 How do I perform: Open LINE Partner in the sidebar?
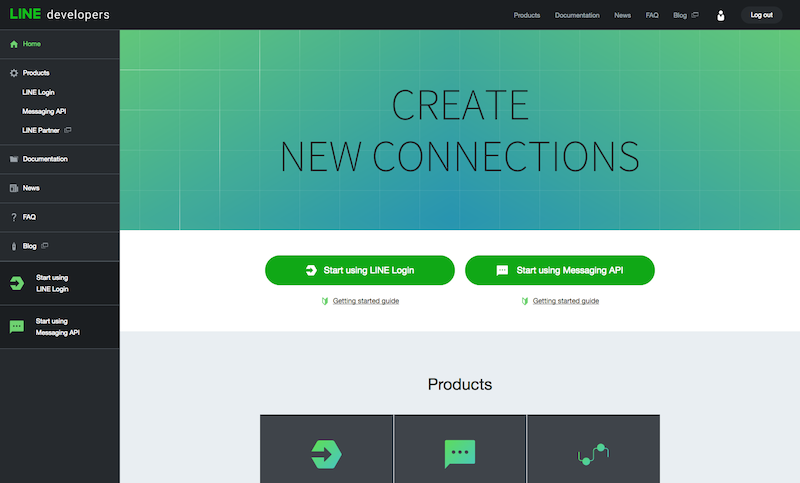41,131
